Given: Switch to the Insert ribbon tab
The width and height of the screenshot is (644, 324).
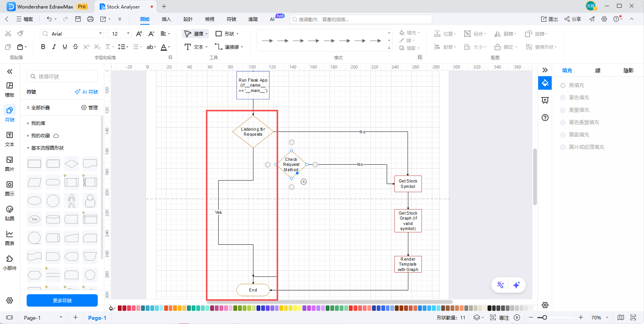Looking at the screenshot, I should tap(166, 19).
